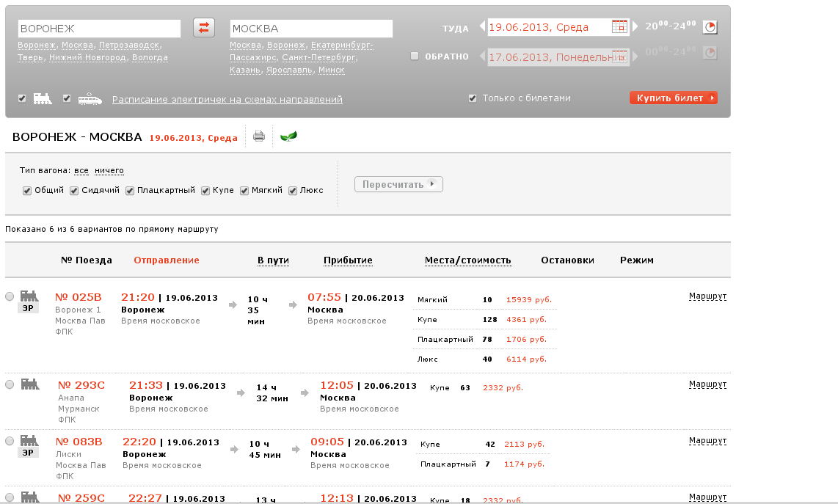Select train № 025В radio button
The image size is (838, 504).
[x=10, y=297]
